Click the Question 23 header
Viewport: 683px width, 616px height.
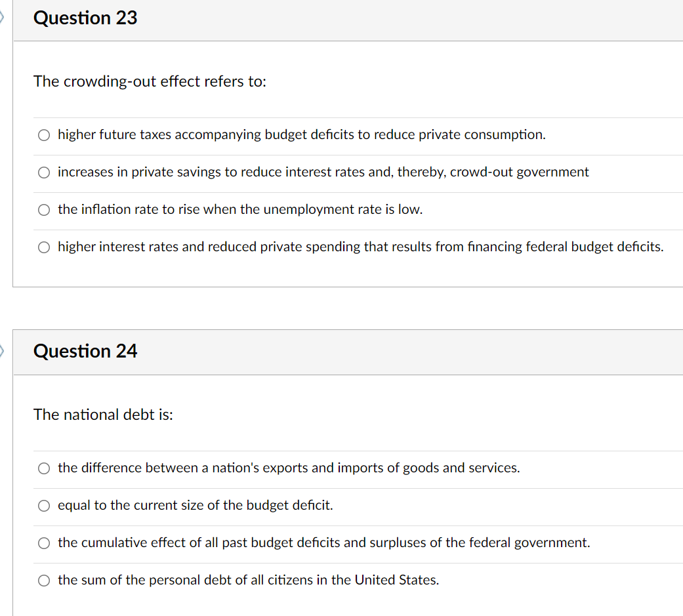[x=85, y=18]
